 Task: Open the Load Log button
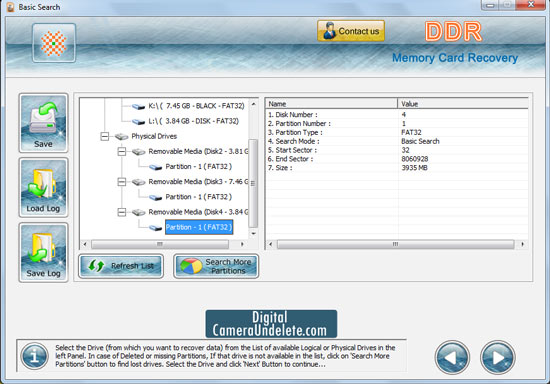(43, 187)
